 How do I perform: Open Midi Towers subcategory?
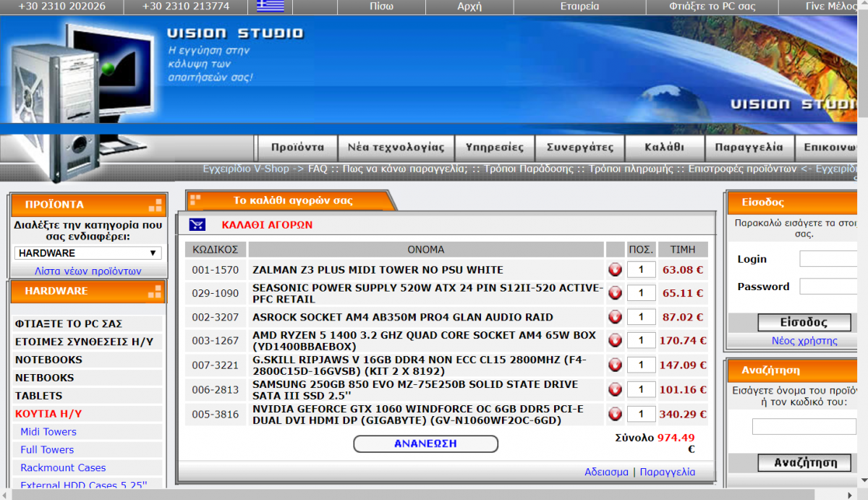(x=48, y=432)
